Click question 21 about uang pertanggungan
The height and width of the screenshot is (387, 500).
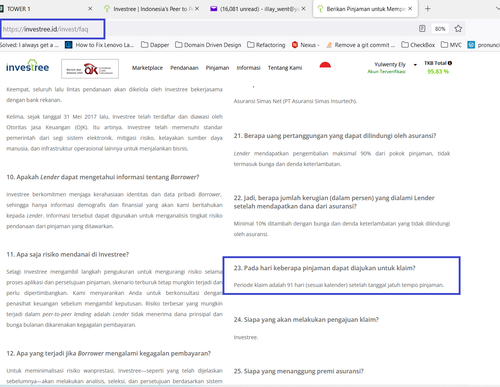pos(335,136)
